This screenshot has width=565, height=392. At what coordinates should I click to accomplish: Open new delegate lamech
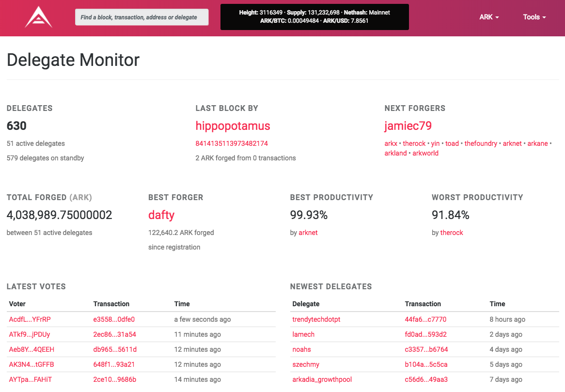point(303,334)
